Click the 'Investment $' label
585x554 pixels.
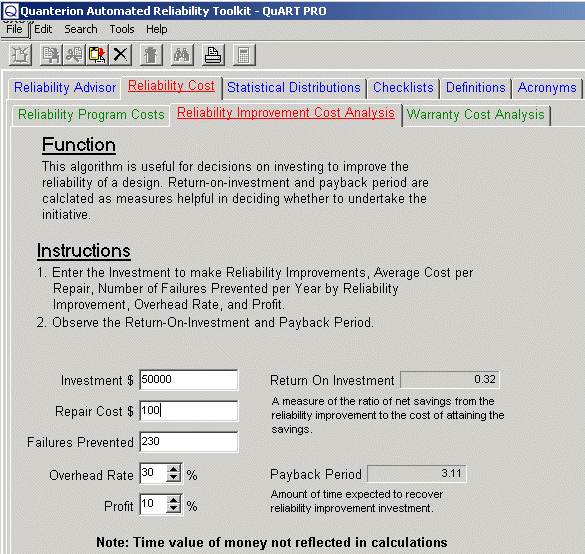pyautogui.click(x=97, y=381)
